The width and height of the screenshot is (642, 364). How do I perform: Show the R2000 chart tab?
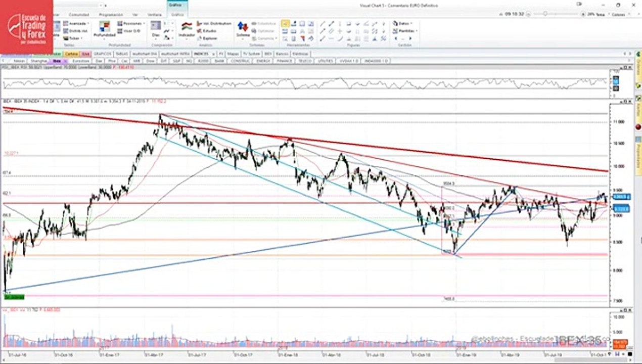204,61
